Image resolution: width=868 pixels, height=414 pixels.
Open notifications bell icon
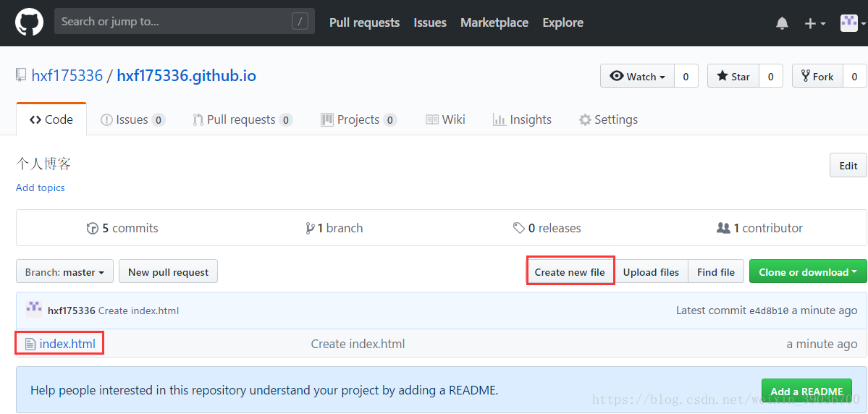point(782,23)
